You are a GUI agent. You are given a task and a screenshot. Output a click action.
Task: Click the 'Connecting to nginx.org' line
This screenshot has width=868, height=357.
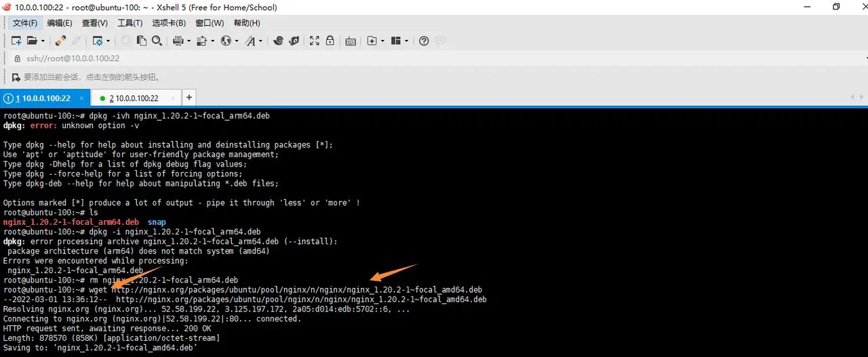pos(151,318)
